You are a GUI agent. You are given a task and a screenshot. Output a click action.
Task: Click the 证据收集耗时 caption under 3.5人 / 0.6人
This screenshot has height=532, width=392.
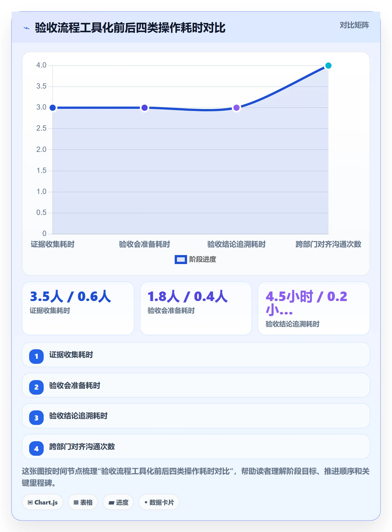click(x=50, y=311)
